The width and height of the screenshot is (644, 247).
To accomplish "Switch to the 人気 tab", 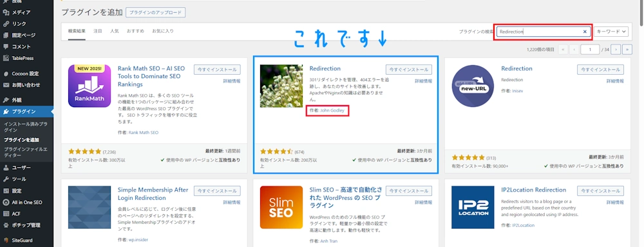I will tap(114, 31).
